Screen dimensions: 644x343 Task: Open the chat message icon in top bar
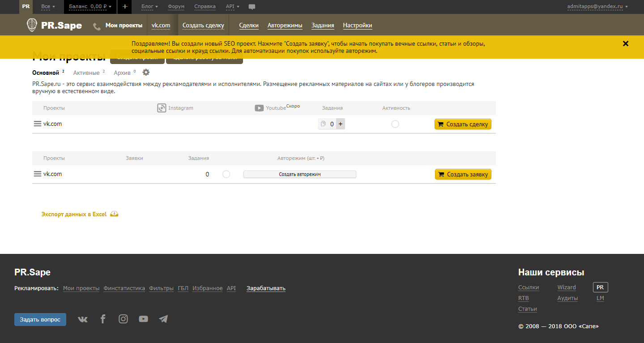point(252,7)
